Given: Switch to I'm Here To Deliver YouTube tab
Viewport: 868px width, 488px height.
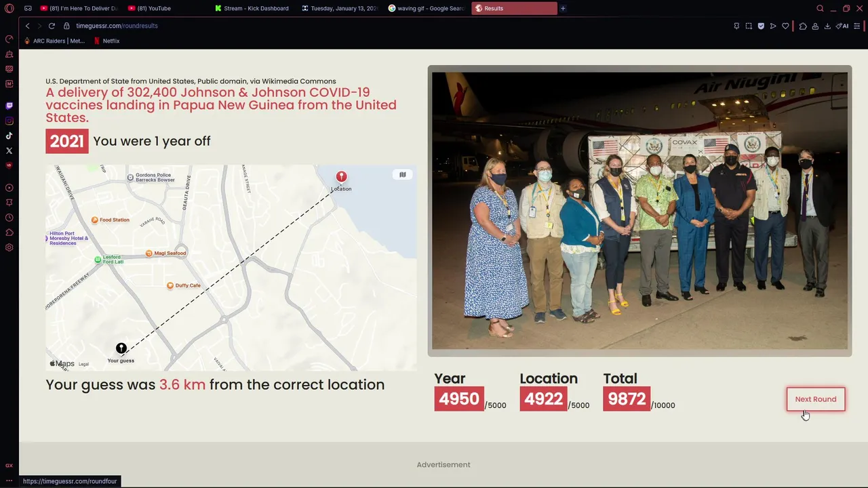Looking at the screenshot, I should [x=79, y=8].
